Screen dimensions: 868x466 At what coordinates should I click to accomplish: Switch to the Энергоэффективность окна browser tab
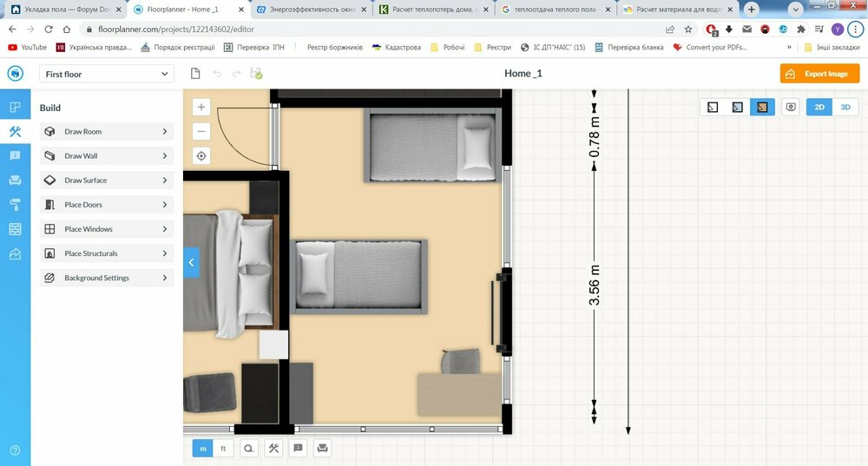[311, 10]
